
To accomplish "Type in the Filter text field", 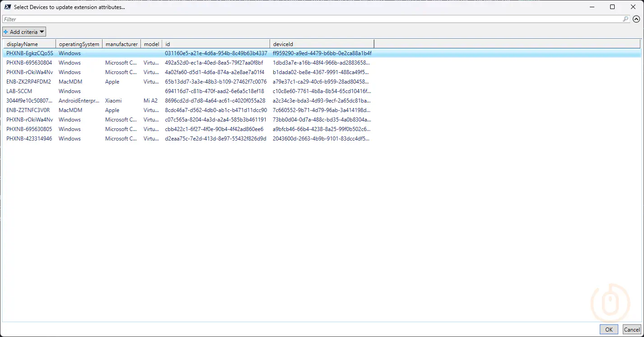I will (x=312, y=19).
